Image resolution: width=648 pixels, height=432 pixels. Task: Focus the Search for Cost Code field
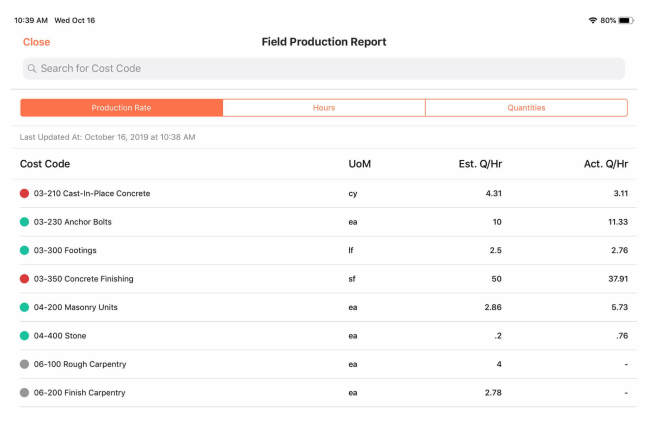324,68
